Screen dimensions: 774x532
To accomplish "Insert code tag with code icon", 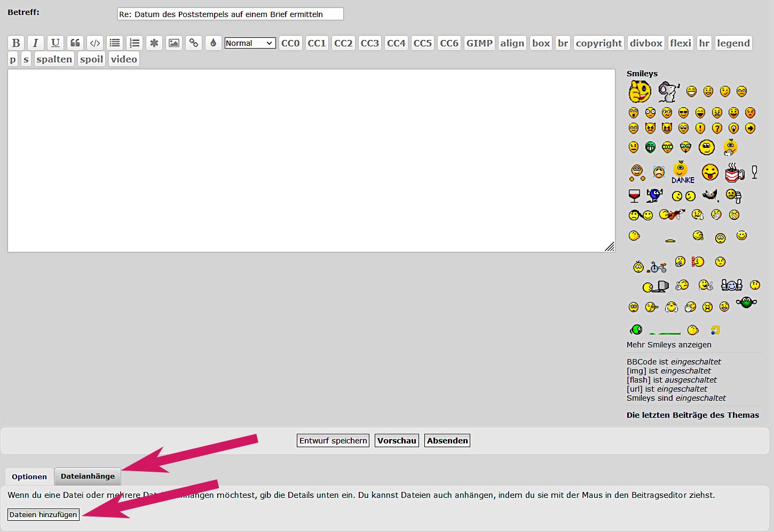I will click(95, 43).
